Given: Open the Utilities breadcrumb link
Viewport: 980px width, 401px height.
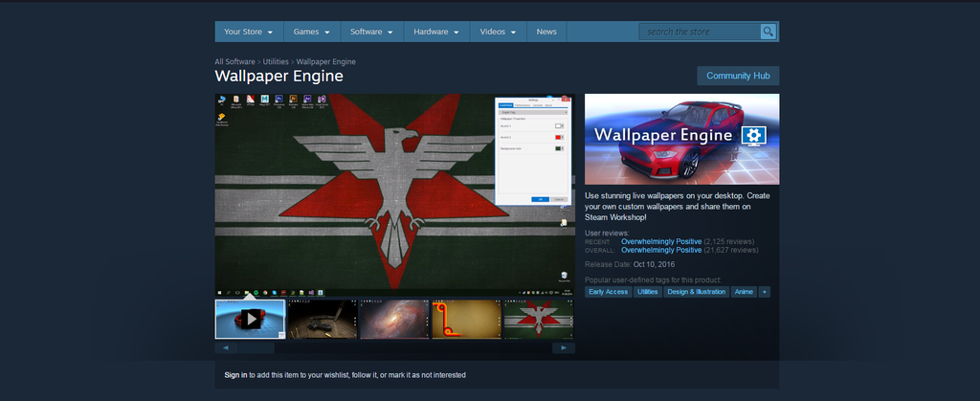Looking at the screenshot, I should point(276,61).
